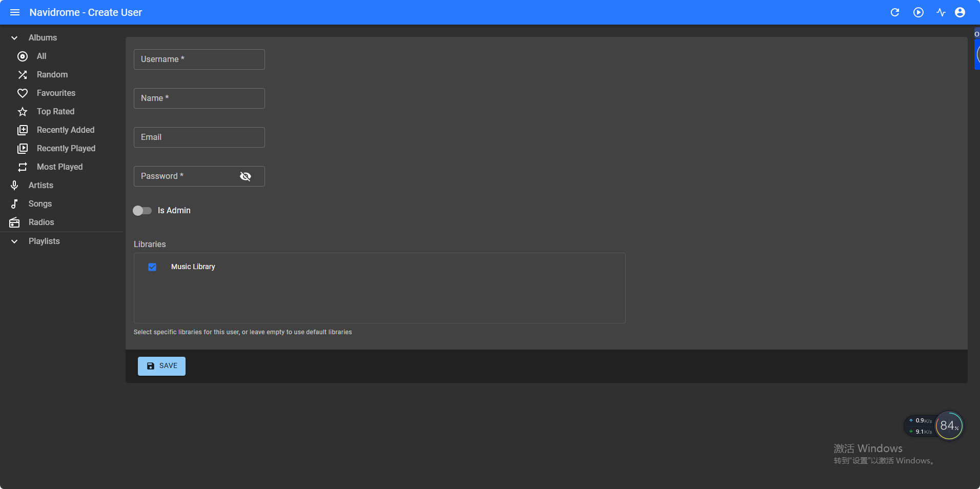
Task: Click the Save button
Action: (x=161, y=366)
